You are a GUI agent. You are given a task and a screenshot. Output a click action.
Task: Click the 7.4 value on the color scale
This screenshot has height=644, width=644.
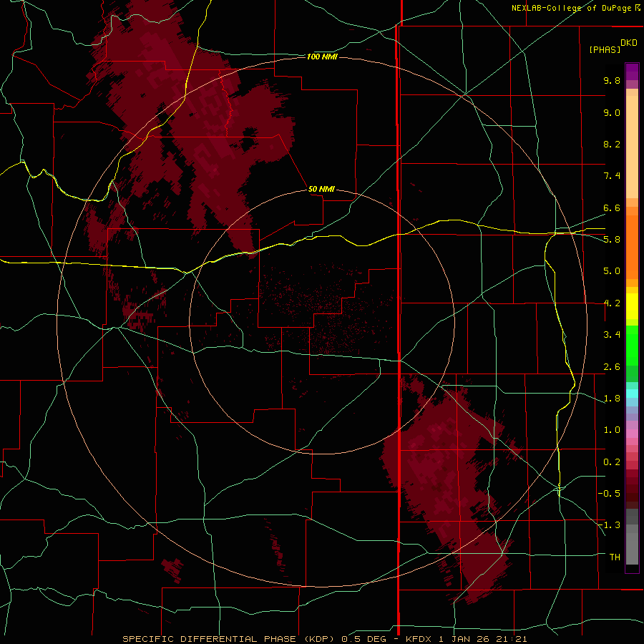(x=612, y=176)
